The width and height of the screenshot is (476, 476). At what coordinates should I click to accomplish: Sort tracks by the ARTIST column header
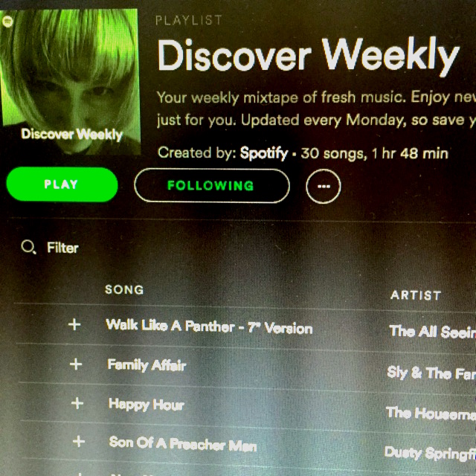(x=416, y=295)
